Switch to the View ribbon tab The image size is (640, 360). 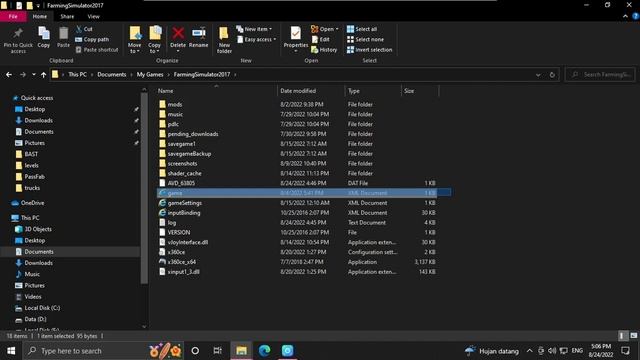point(93,16)
